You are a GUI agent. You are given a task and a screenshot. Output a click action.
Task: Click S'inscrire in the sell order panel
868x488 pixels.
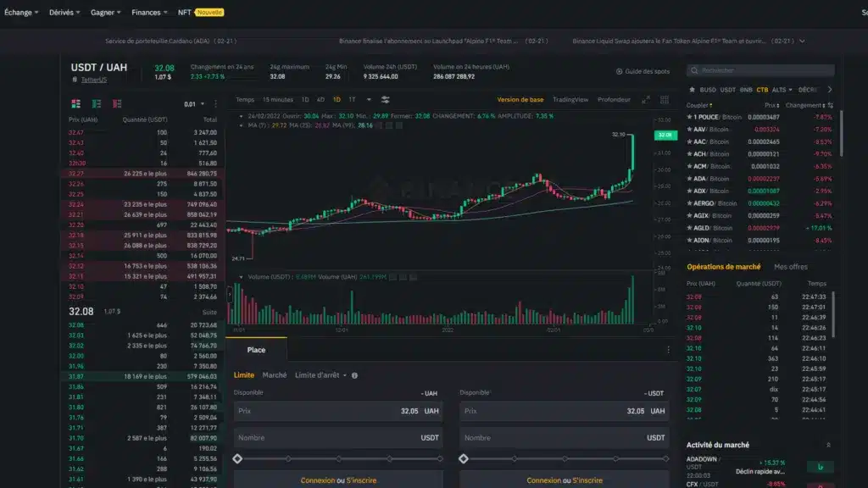(x=587, y=480)
